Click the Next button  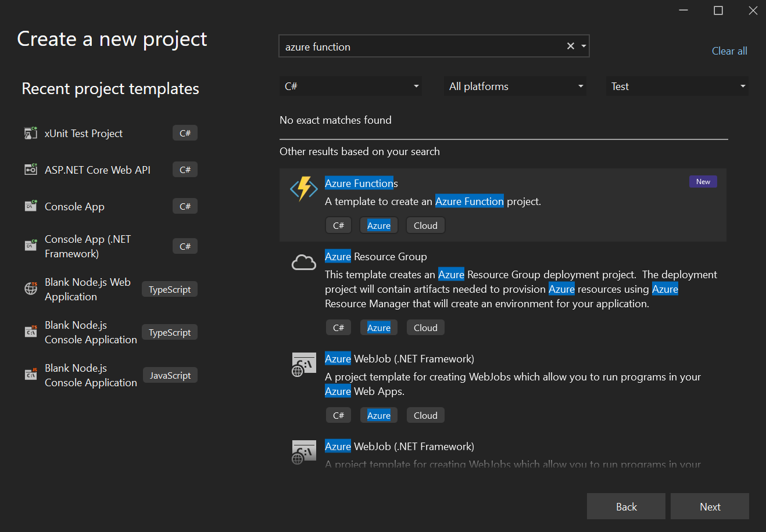click(710, 506)
